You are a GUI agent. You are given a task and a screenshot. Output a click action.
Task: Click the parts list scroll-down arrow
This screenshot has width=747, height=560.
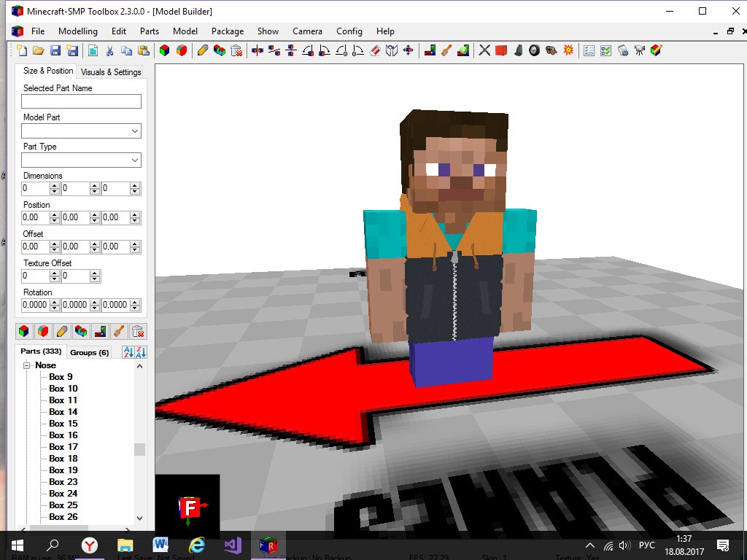click(139, 518)
